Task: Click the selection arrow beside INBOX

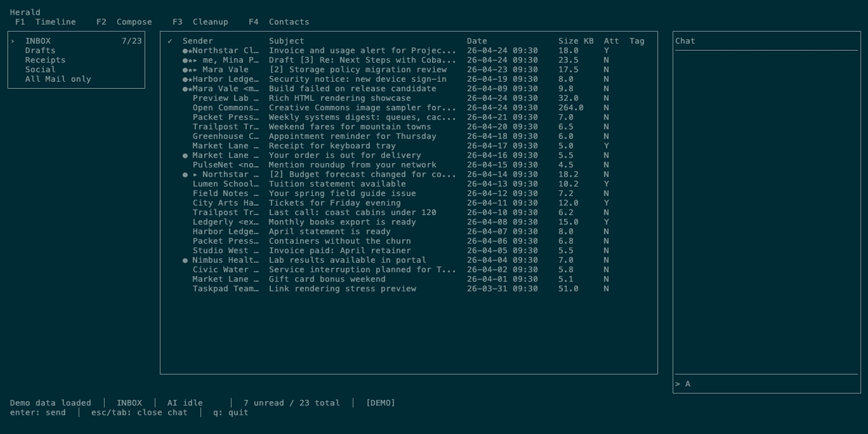Action: [12, 42]
